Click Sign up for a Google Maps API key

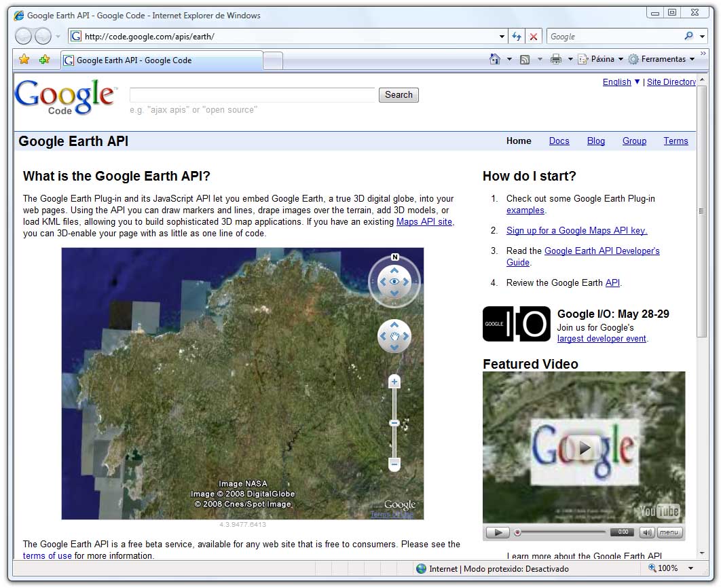click(x=576, y=230)
